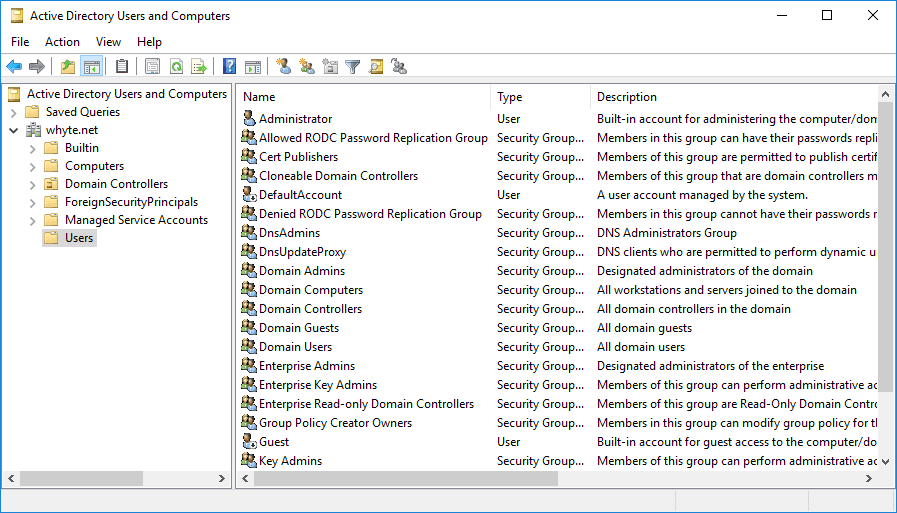Open the Help menu
Image resolution: width=897 pixels, height=513 pixels.
click(x=149, y=42)
